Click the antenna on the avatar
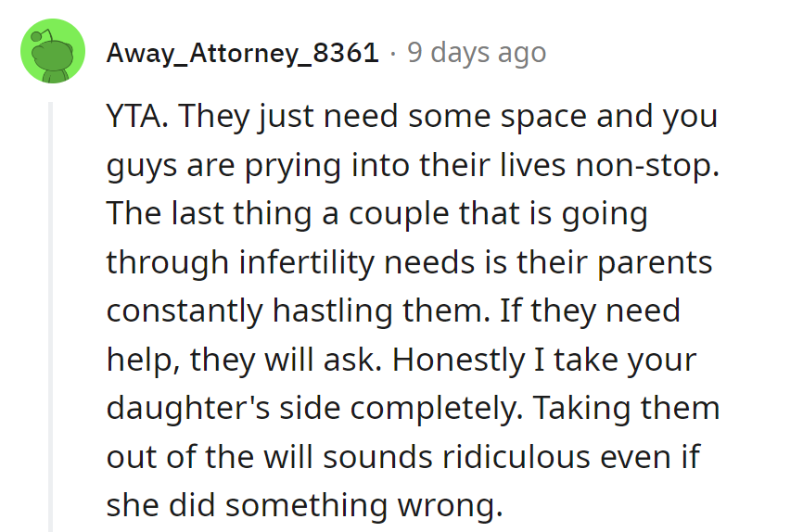803x532 pixels. click(x=37, y=36)
